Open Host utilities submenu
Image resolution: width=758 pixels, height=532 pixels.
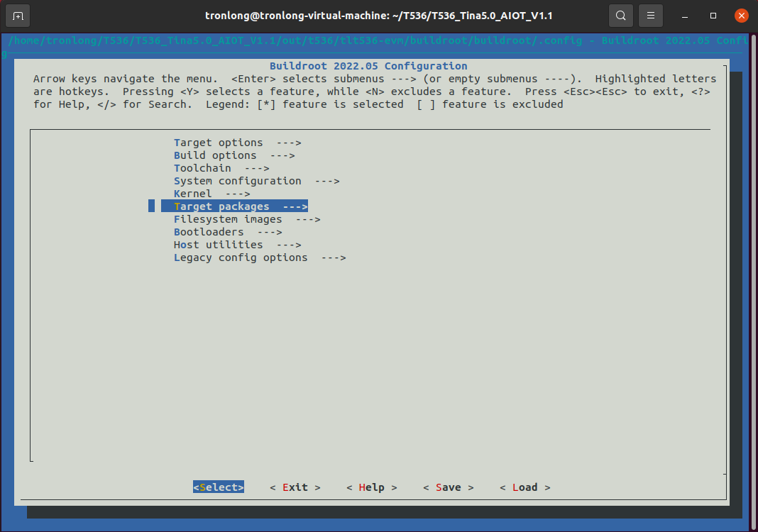point(237,245)
